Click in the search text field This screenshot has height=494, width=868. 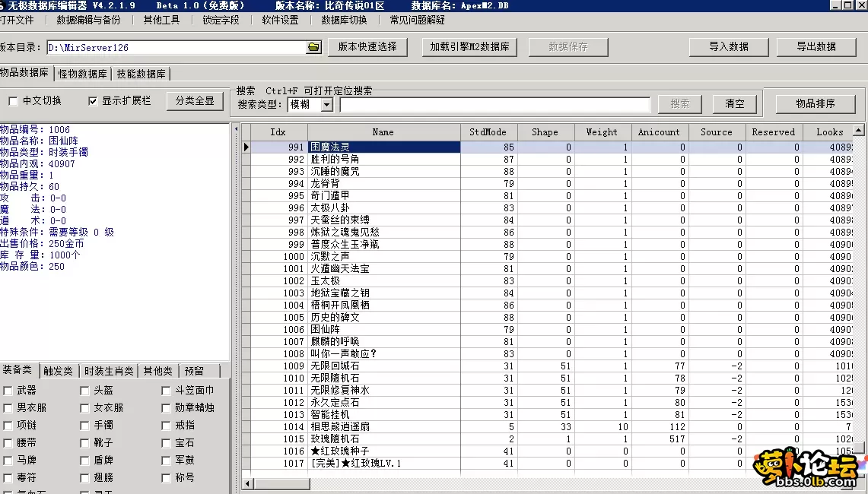pyautogui.click(x=495, y=105)
